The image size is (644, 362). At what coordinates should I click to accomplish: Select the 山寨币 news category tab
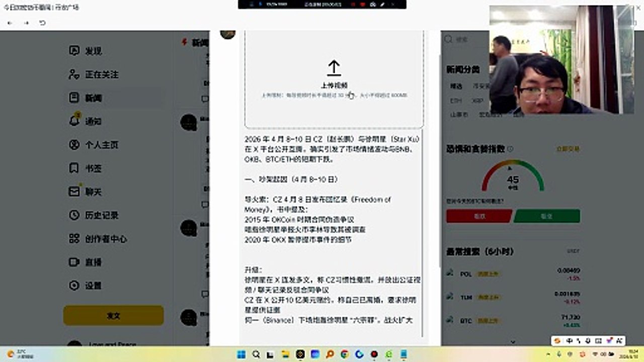click(459, 115)
